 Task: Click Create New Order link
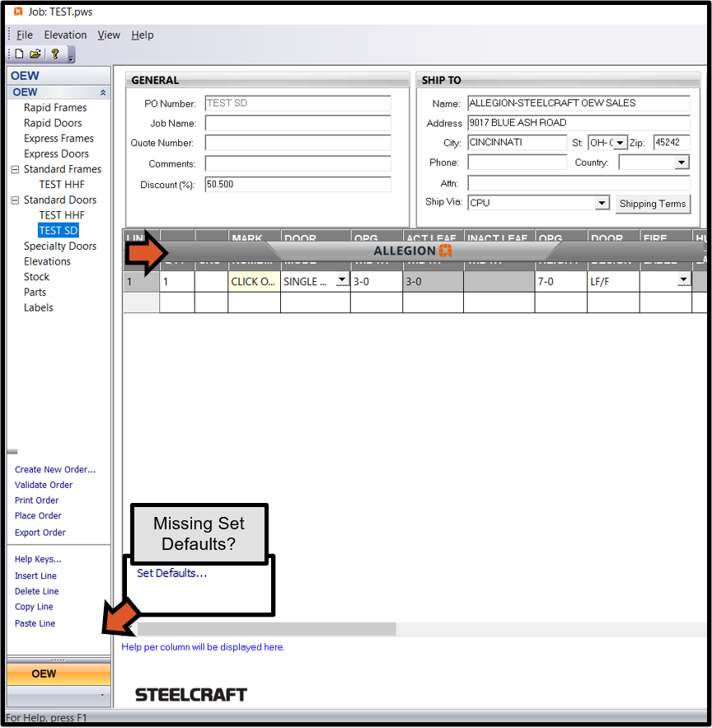(55, 469)
